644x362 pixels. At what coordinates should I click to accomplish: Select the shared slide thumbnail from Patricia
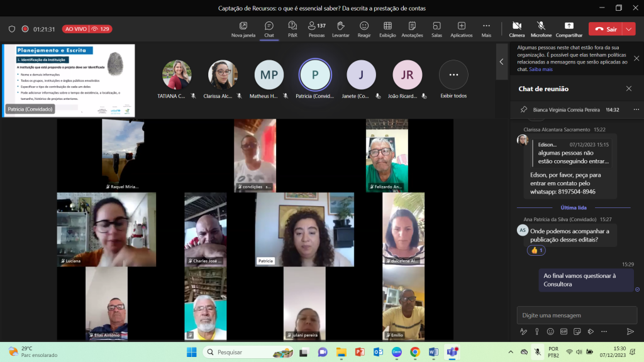[69, 80]
